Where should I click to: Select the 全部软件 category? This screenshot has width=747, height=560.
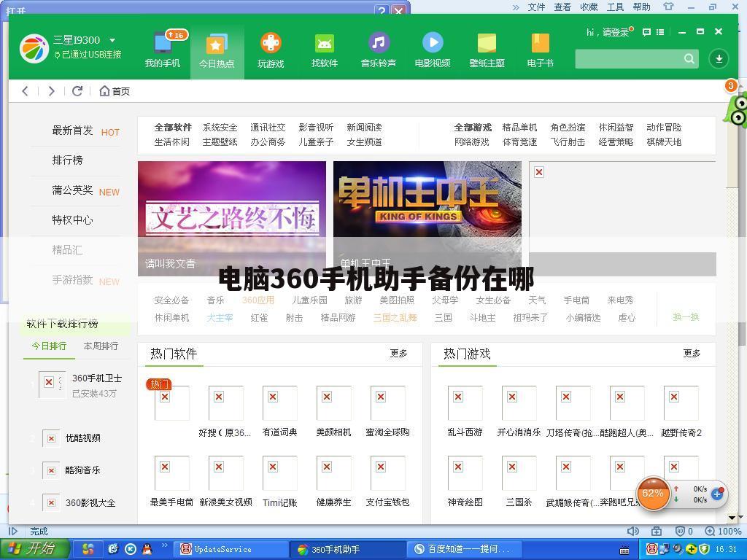(173, 127)
